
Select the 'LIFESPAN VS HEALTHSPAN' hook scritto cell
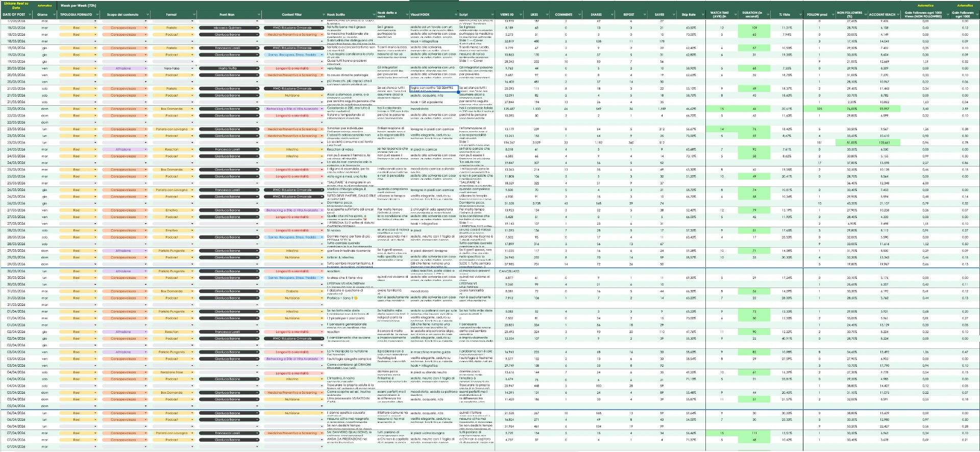(x=351, y=284)
